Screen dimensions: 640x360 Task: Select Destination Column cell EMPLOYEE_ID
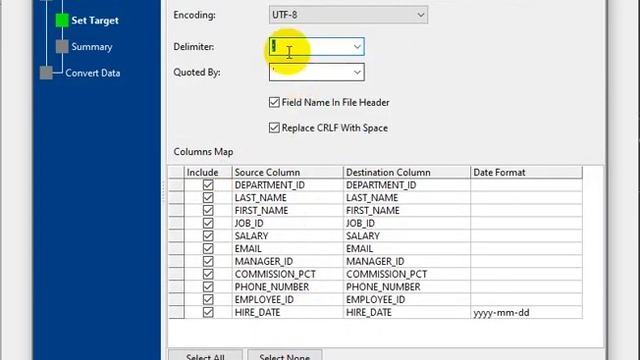(x=407, y=300)
